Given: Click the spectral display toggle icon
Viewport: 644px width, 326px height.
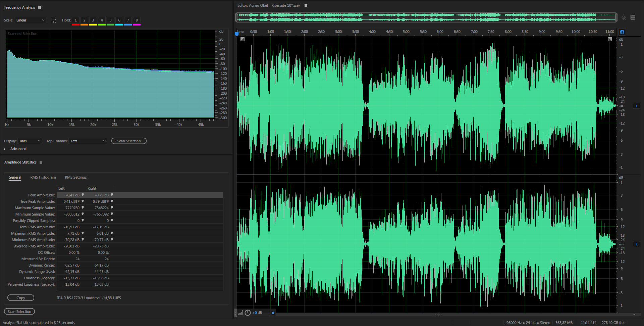Looking at the screenshot, I should pos(633,17).
